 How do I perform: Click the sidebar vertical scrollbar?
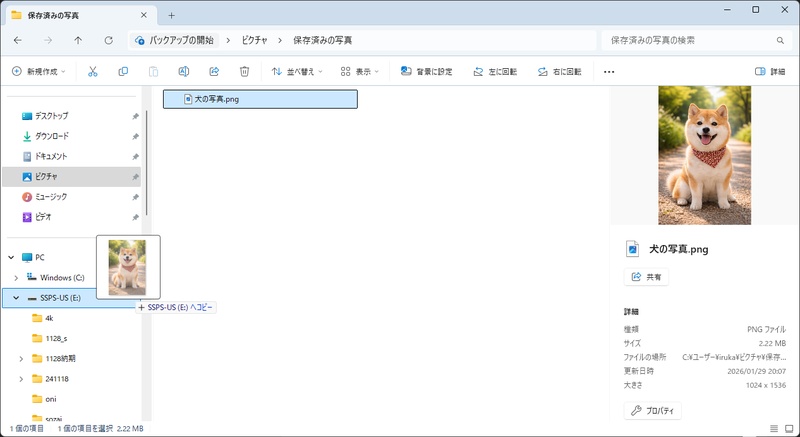147,163
